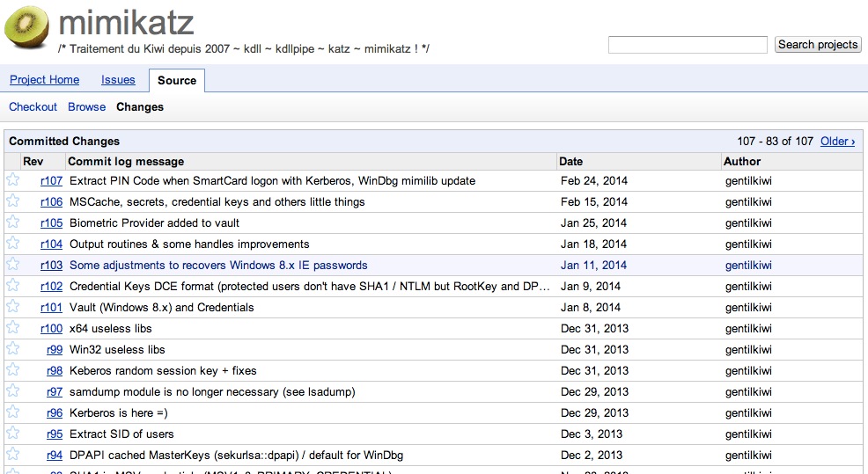868x474 pixels.
Task: Click the Search projects button
Action: click(x=818, y=44)
